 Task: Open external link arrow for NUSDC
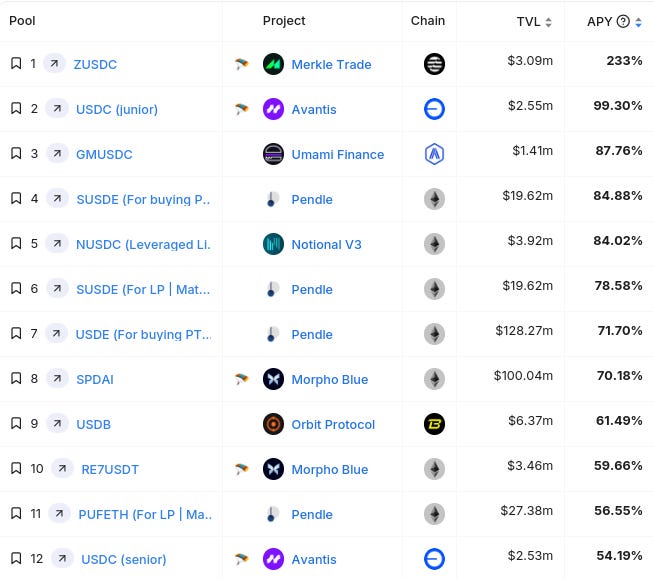point(57,243)
